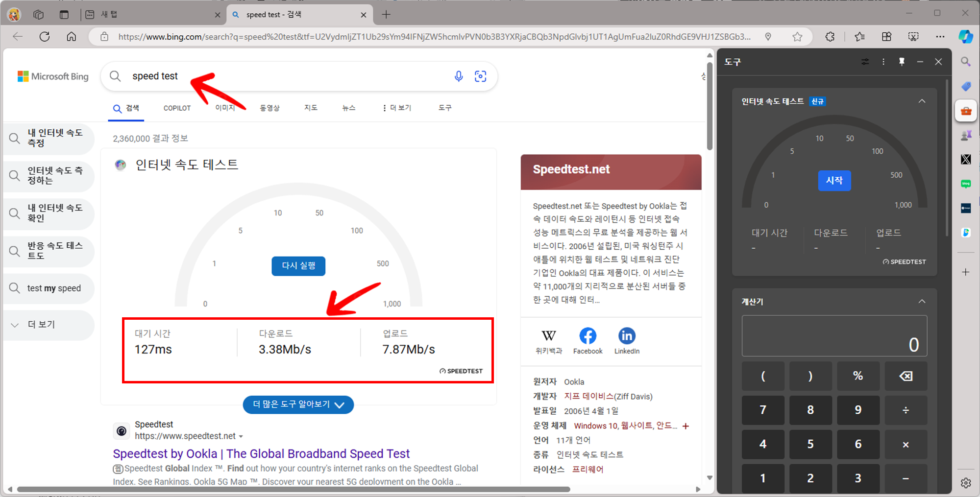Click the page vertical scrollbar

[x=710, y=105]
